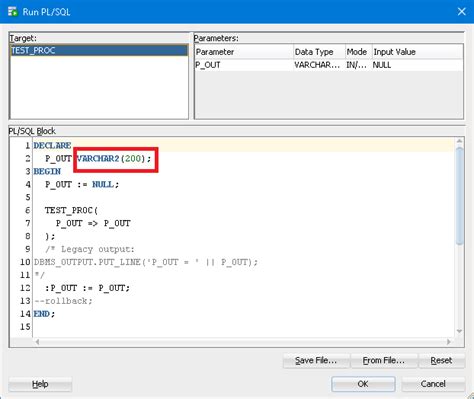
Task: Click the From File... button
Action: point(384,361)
